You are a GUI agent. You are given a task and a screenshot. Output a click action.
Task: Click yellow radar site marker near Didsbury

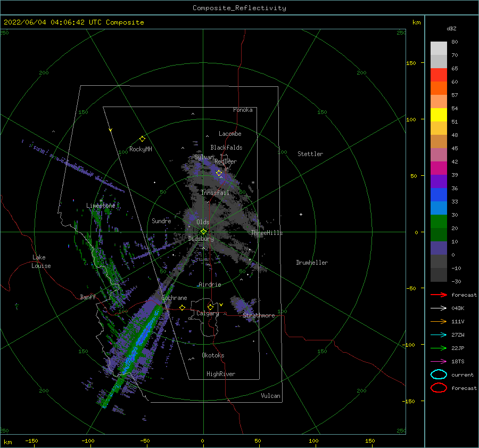[x=203, y=232]
